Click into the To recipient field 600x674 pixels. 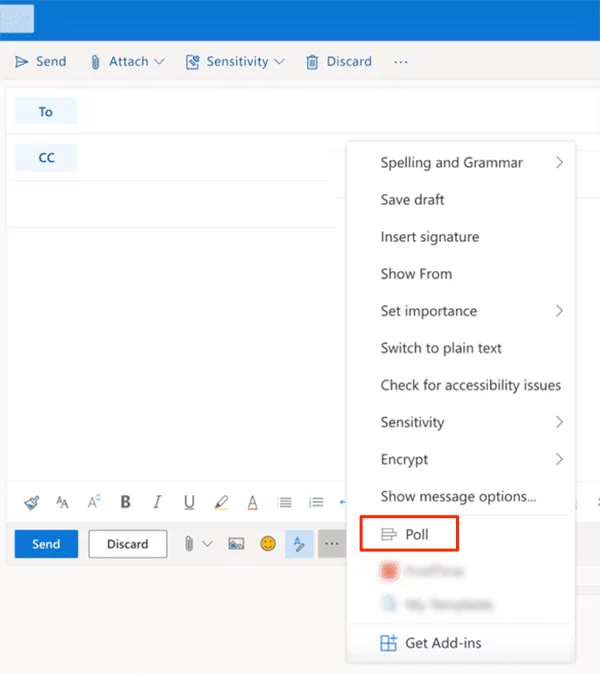(x=200, y=112)
